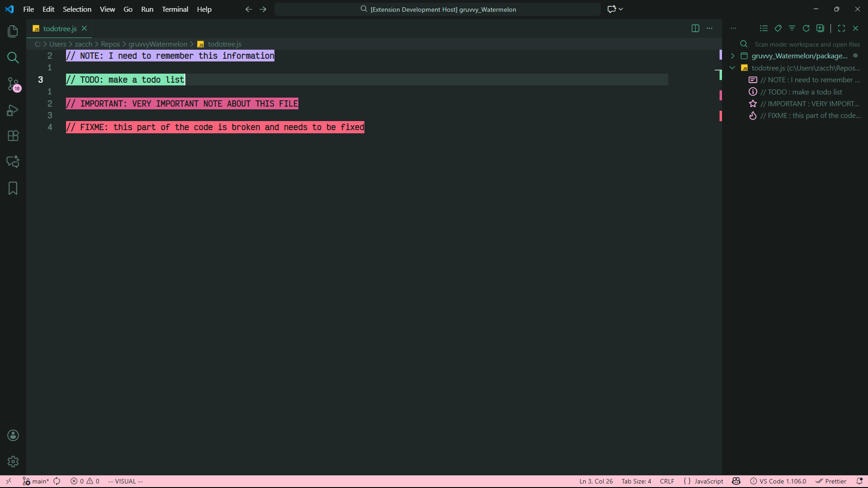Screen dimensions: 868x488
Task: Click the Todo Tree refresh icon
Action: (x=806, y=28)
